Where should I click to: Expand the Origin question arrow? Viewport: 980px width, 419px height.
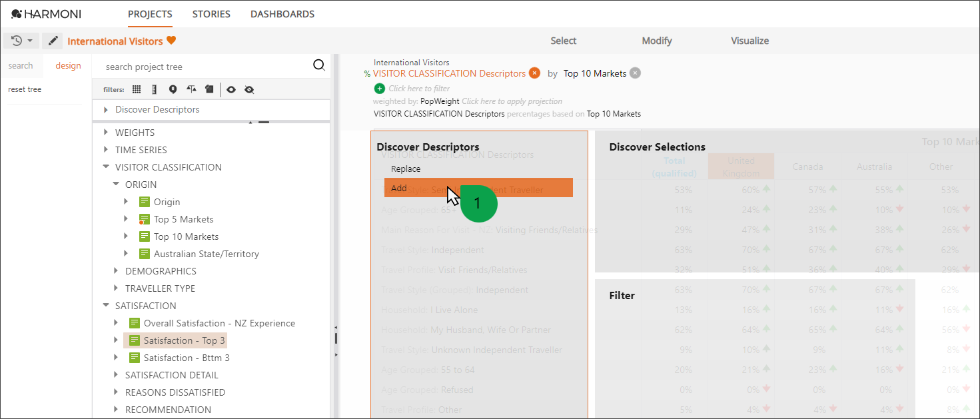point(126,202)
